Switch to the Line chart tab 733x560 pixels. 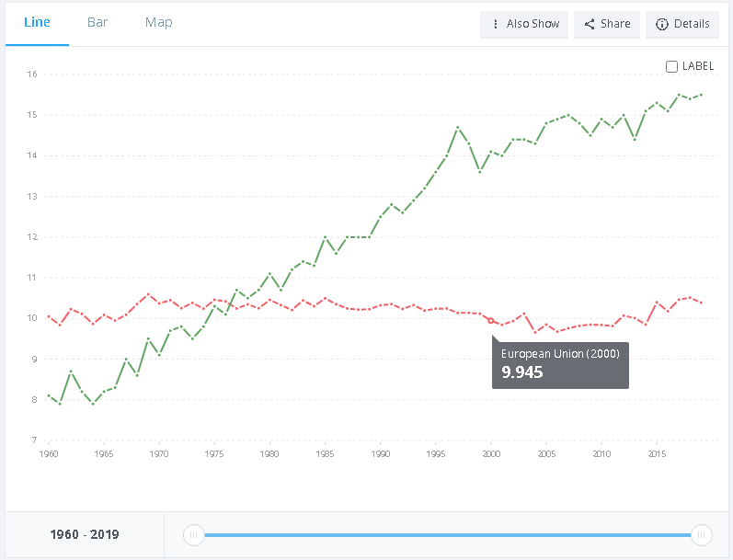tap(37, 22)
